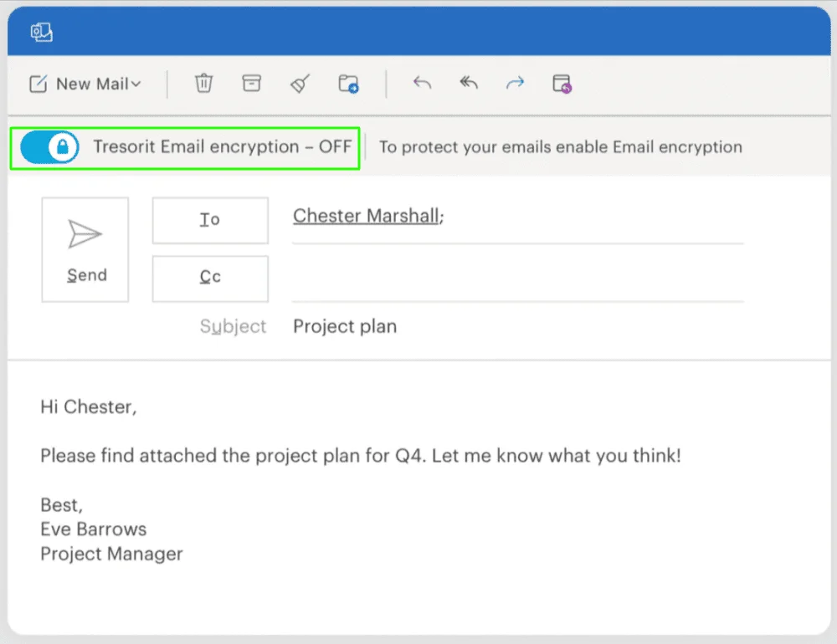Expand the New Mail dropdown chevron

(x=136, y=84)
